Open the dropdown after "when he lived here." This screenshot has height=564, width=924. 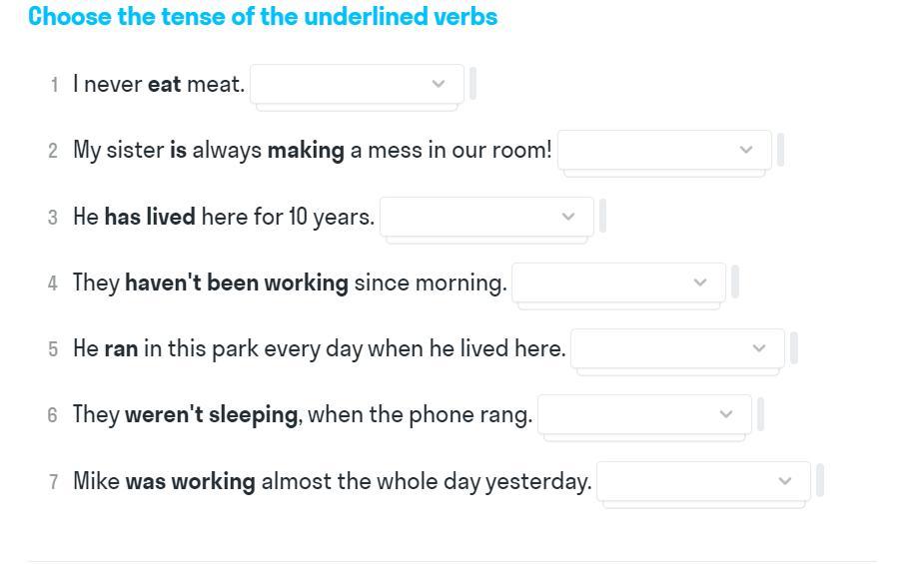677,348
